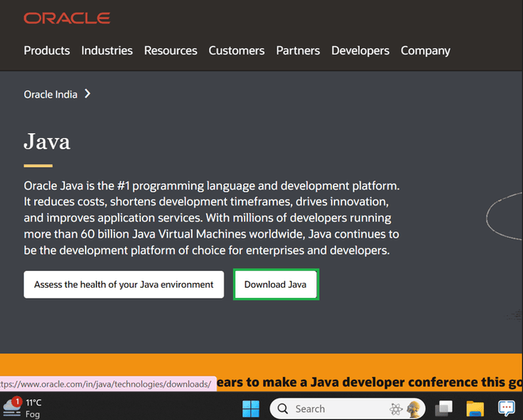Click the chevron next to Oracle India

[87, 94]
